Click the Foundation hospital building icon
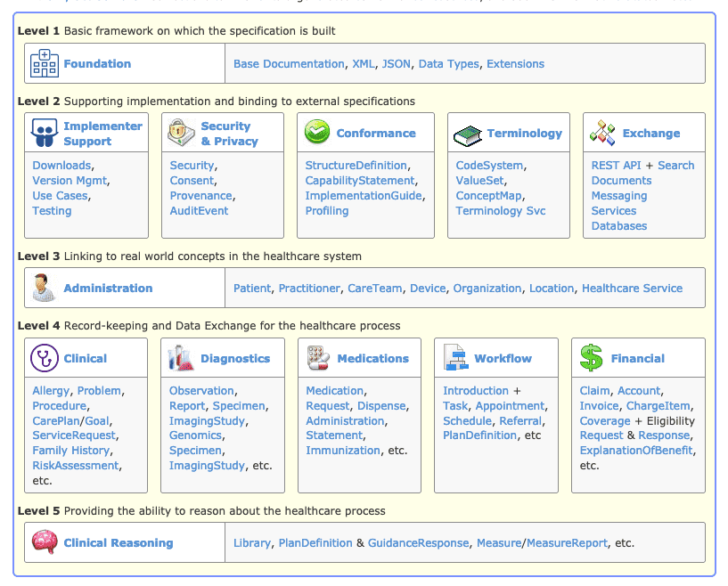 point(45,64)
